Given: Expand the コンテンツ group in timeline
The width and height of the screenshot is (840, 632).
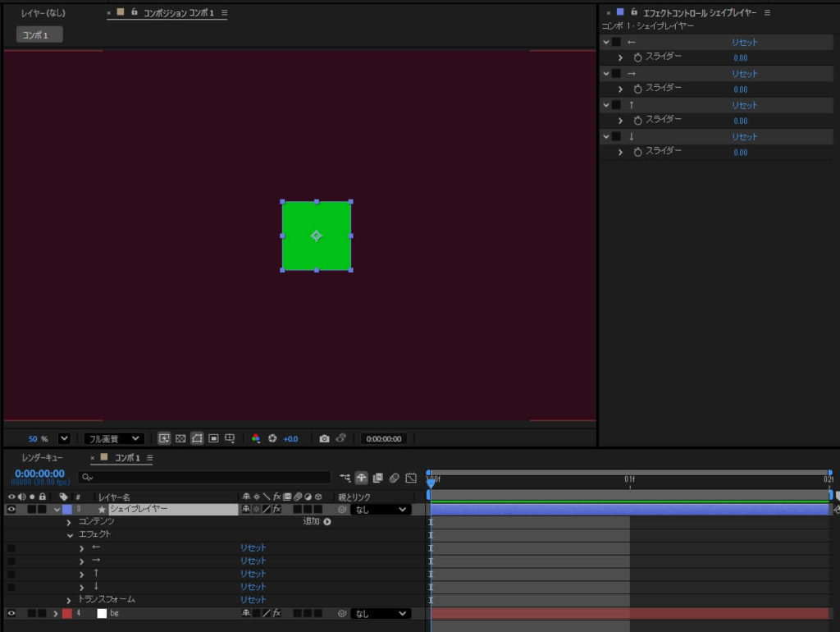Looking at the screenshot, I should click(69, 521).
